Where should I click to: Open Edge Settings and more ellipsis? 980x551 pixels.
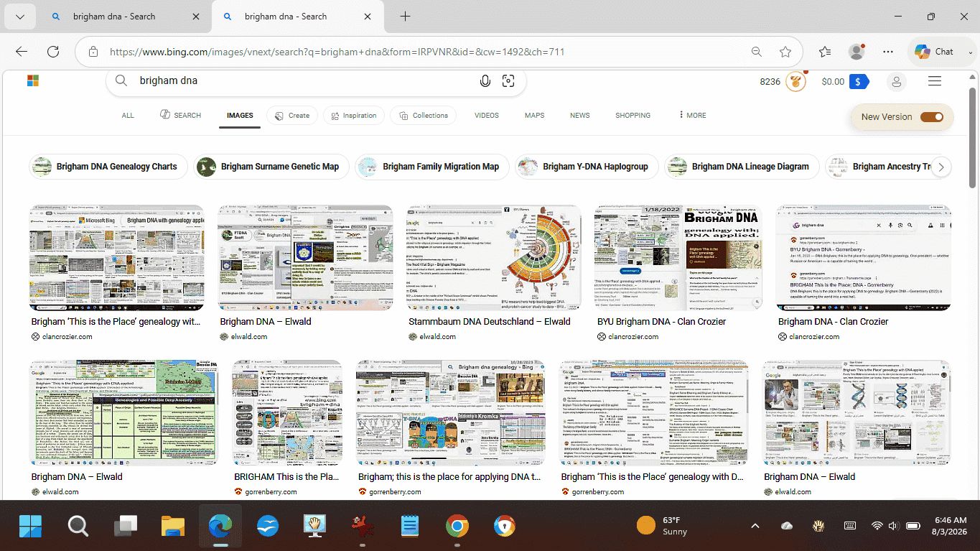[x=888, y=52]
